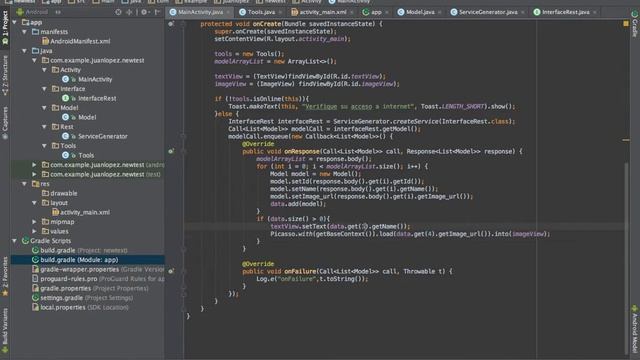
Task: Collapse the Interface package
Action: click(x=44, y=89)
